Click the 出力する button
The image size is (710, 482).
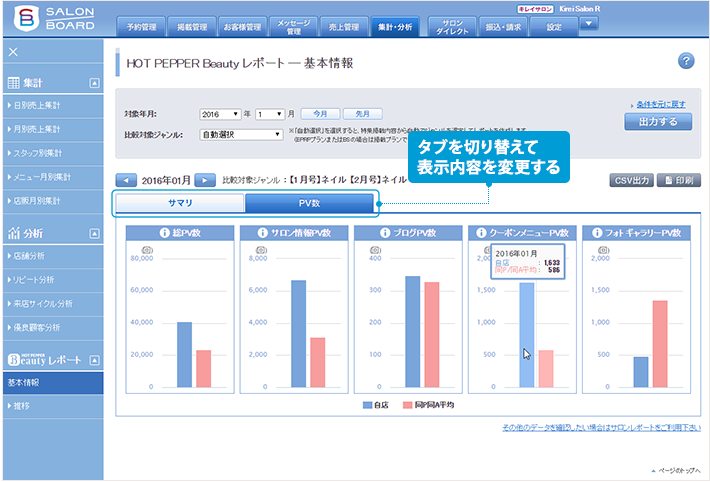pyautogui.click(x=657, y=122)
